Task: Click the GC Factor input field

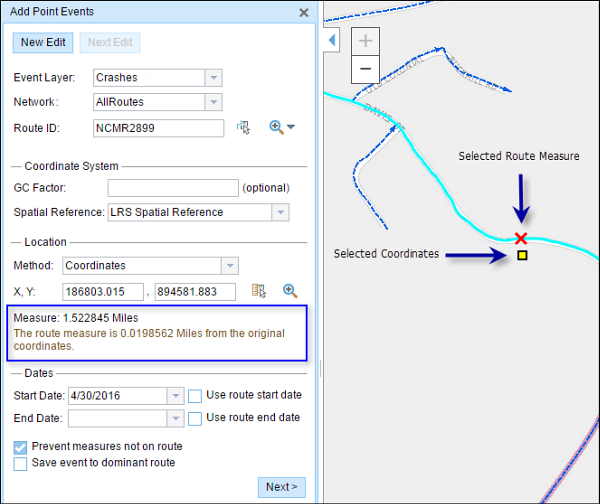Action: (x=171, y=187)
